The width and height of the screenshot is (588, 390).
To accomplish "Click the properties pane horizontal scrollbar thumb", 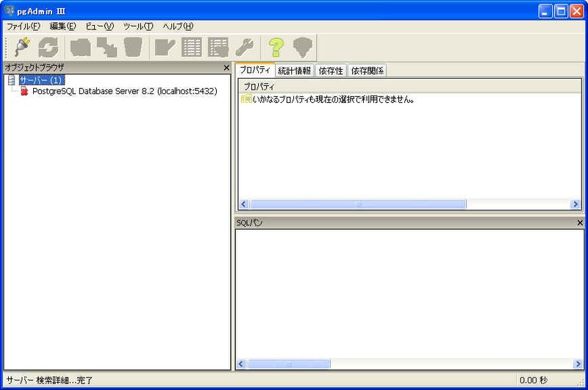I will point(358,203).
